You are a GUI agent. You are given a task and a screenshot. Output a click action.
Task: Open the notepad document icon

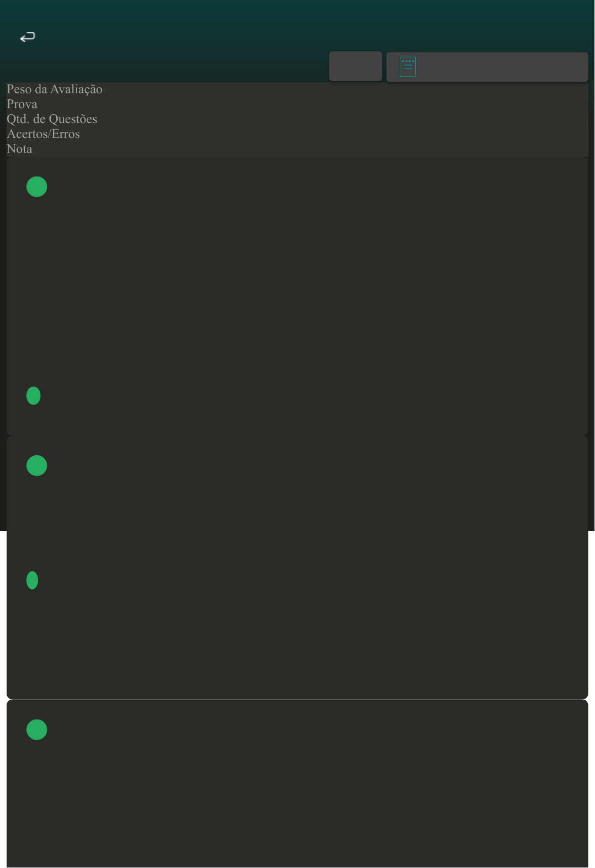click(x=408, y=67)
